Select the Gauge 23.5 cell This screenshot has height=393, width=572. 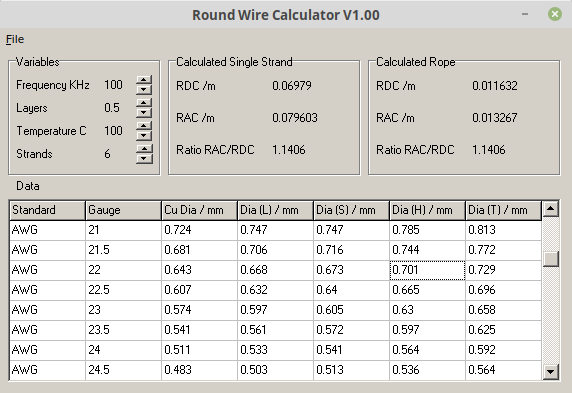(123, 330)
